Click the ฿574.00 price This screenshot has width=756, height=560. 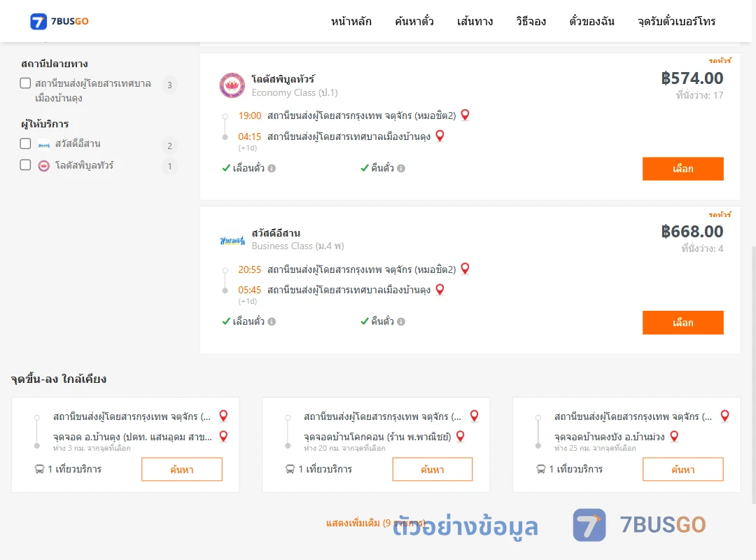point(692,78)
